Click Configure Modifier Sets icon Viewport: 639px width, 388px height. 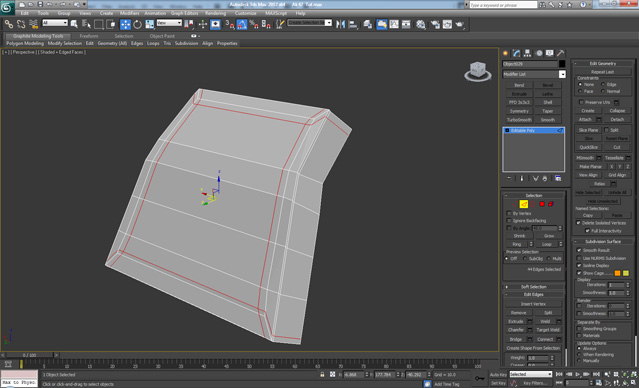tap(558, 179)
